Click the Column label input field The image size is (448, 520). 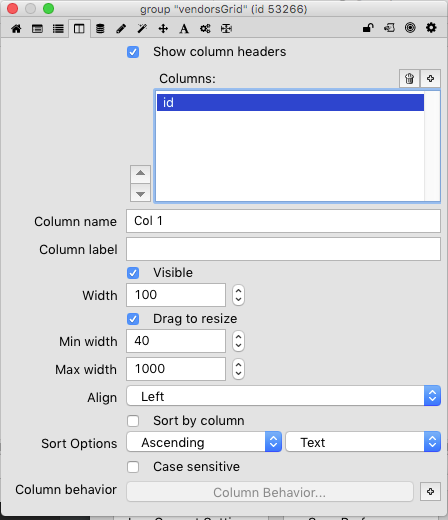coord(283,249)
